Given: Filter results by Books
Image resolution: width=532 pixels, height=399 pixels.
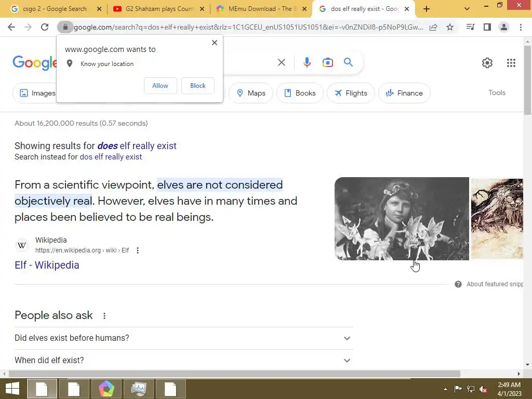Looking at the screenshot, I should 300,93.
